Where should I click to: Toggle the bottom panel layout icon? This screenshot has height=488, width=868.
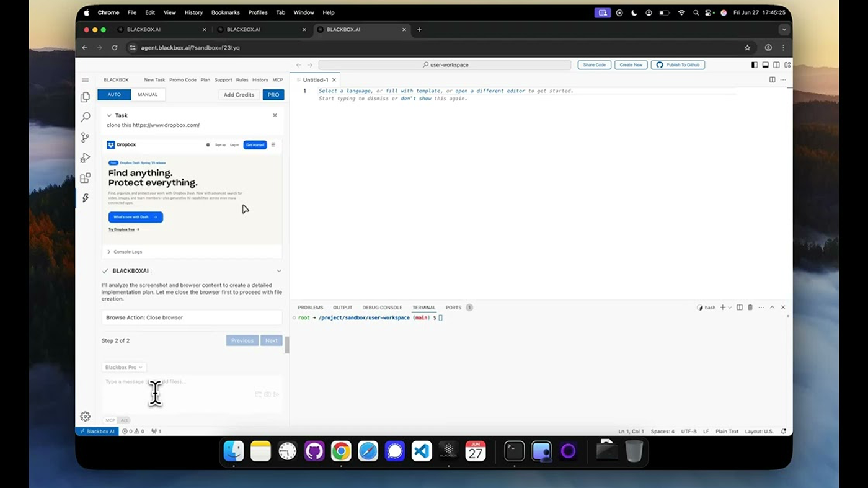tap(766, 65)
